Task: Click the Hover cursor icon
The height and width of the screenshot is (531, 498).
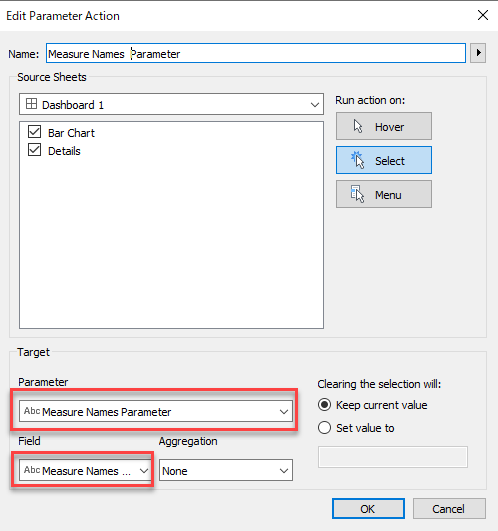Action: [x=358, y=126]
